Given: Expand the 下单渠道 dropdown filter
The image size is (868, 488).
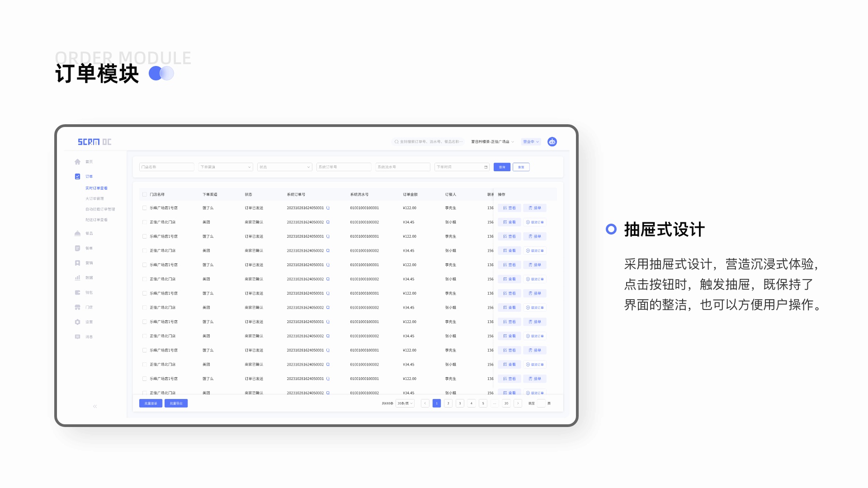Looking at the screenshot, I should point(226,167).
